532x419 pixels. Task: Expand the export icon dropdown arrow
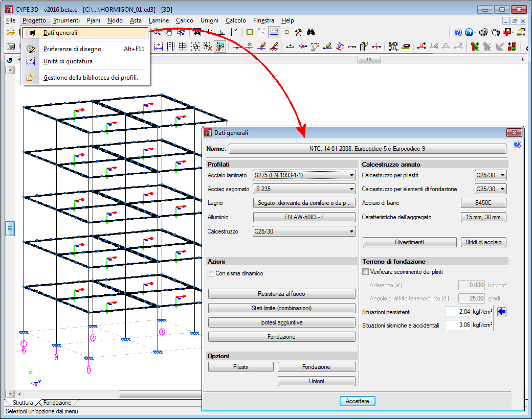click(x=513, y=33)
